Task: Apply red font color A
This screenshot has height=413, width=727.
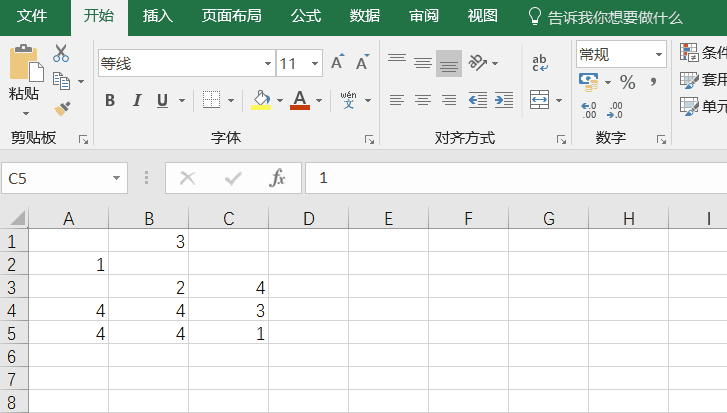Action: [x=300, y=100]
